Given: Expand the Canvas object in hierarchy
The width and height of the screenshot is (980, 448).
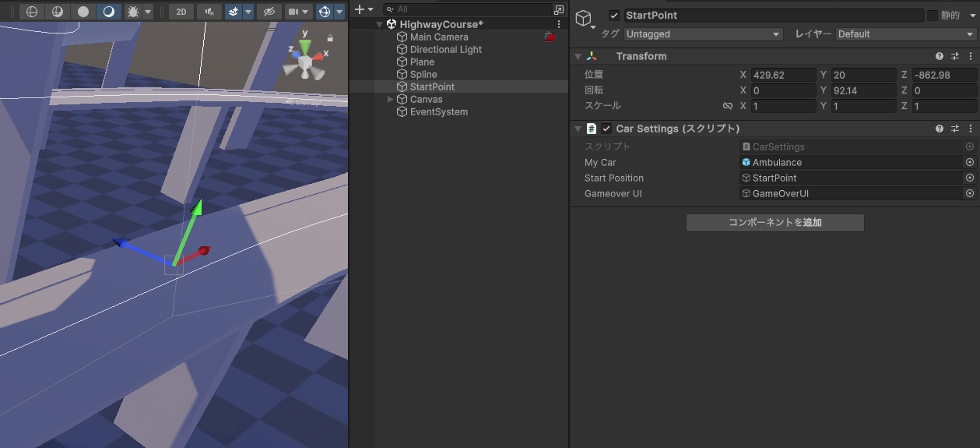Looking at the screenshot, I should 391,99.
